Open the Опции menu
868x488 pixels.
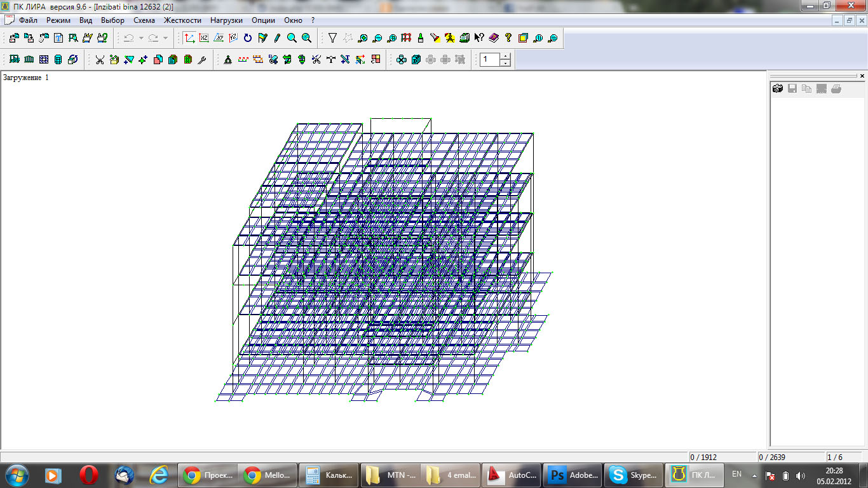(x=264, y=20)
